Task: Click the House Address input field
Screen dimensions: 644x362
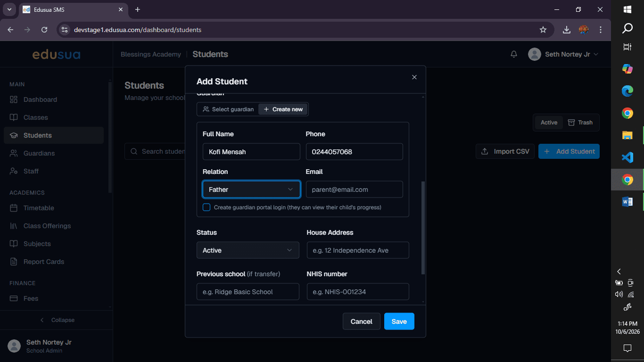Action: (358, 250)
